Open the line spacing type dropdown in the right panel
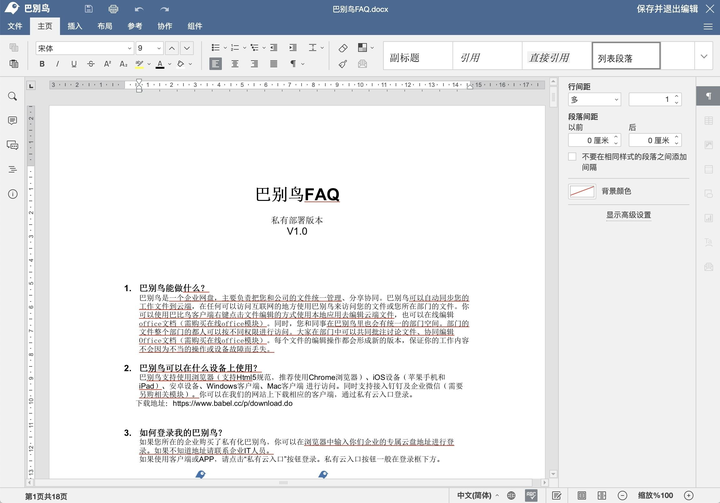Screen dimensions: 720x503 tap(594, 99)
